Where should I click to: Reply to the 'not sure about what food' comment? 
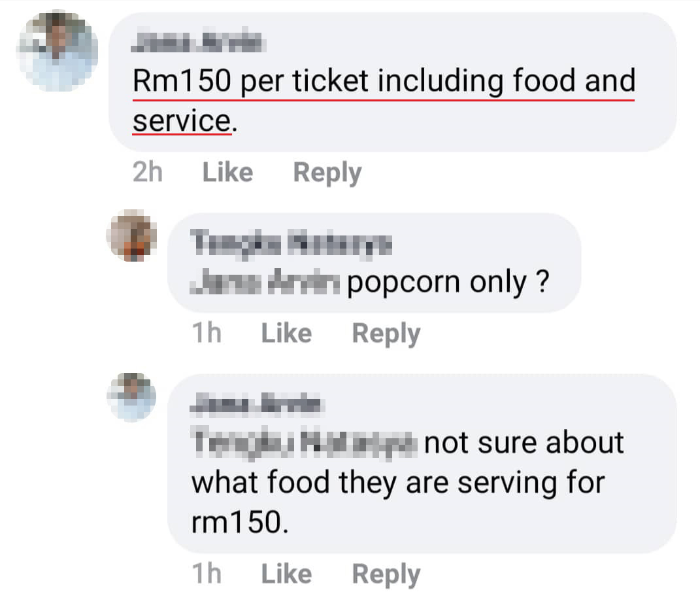coord(386,575)
